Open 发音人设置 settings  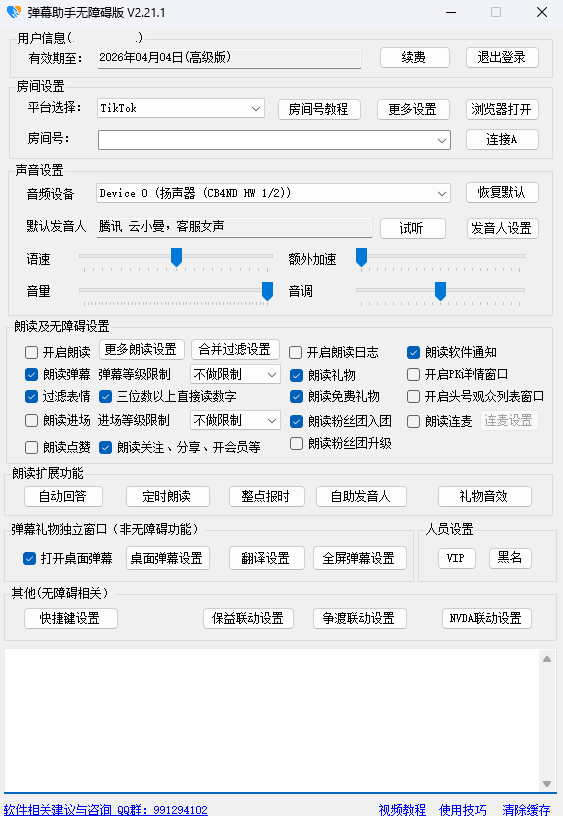click(x=502, y=228)
